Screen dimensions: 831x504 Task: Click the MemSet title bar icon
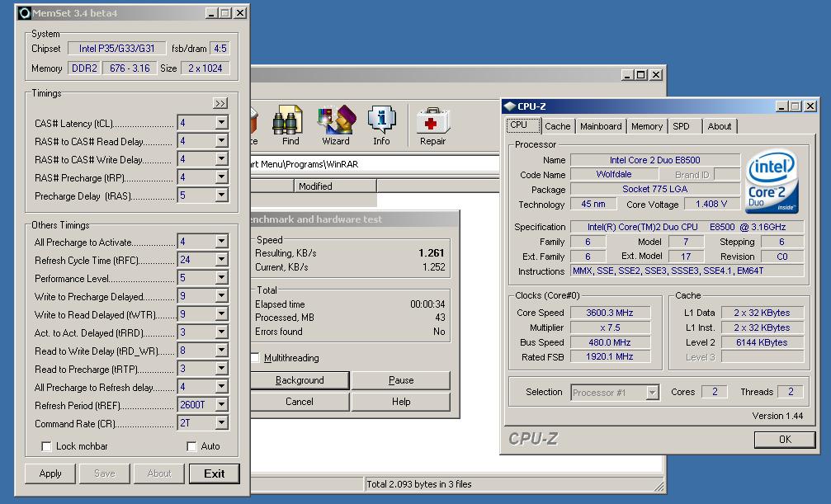[x=25, y=13]
